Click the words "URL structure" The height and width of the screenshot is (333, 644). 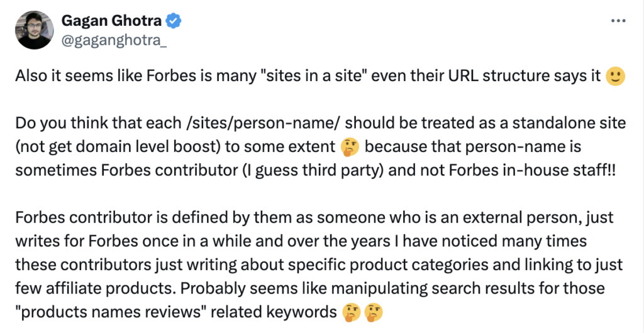tap(479, 77)
